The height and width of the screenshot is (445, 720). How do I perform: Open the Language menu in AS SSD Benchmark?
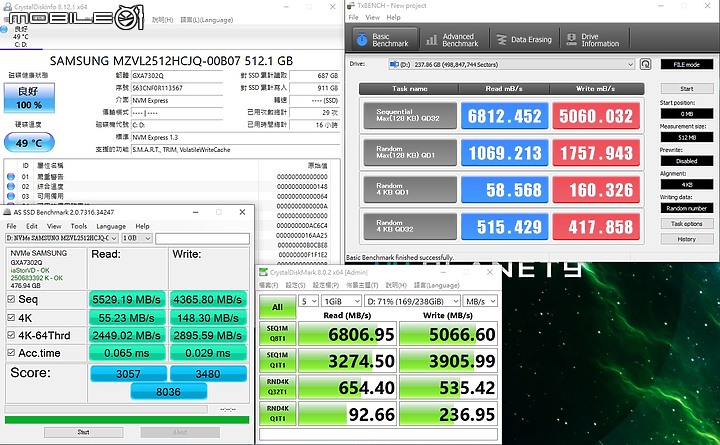[111, 226]
